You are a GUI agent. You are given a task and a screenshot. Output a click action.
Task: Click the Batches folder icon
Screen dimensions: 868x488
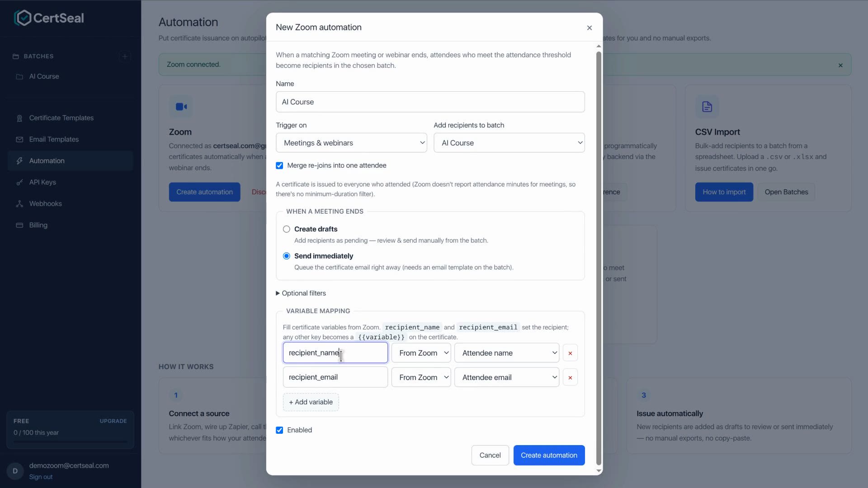pos(16,56)
